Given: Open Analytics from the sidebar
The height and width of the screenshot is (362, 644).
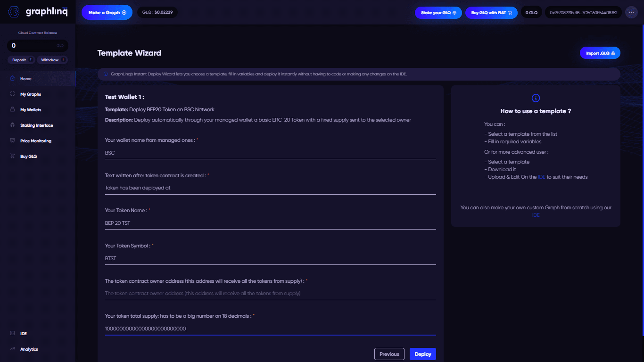Looking at the screenshot, I should [x=29, y=349].
